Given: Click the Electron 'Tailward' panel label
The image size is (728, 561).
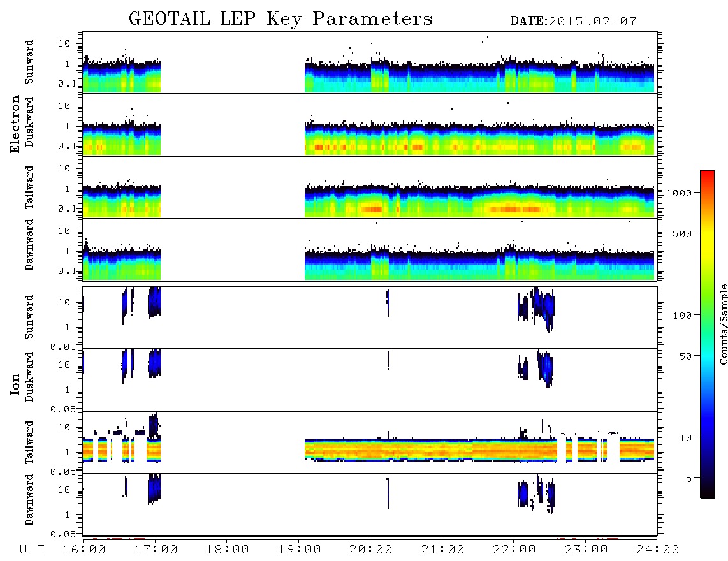Looking at the screenshot, I should point(29,187).
